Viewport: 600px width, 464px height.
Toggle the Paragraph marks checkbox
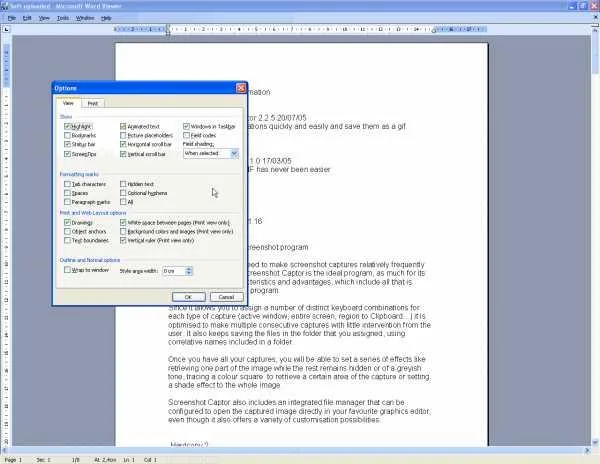pyautogui.click(x=67, y=202)
